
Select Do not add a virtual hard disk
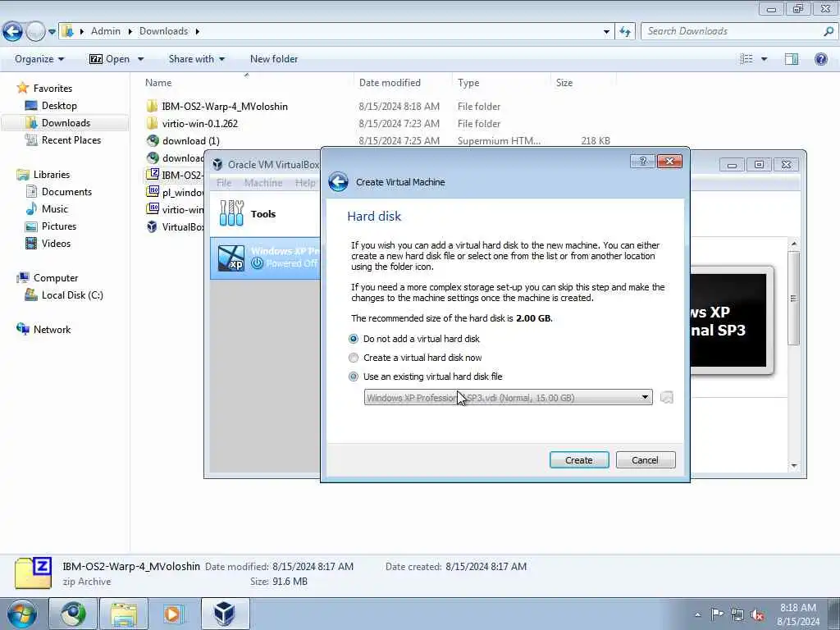pos(414,339)
